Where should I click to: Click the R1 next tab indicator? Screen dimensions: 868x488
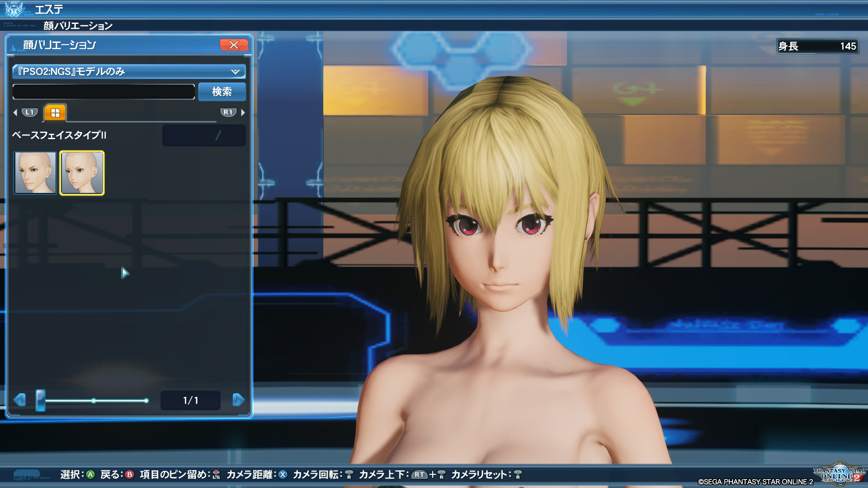pos(228,112)
